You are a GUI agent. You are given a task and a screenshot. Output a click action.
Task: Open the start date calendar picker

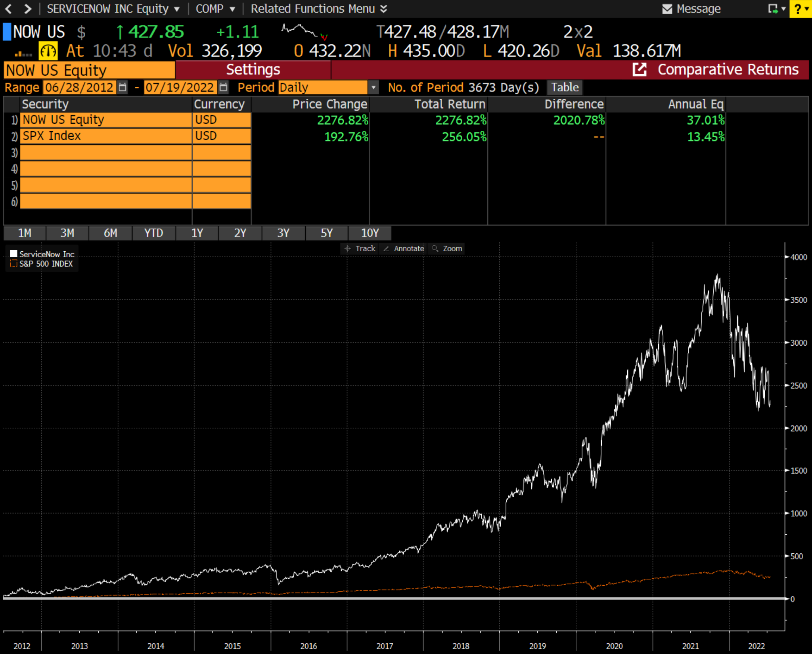tap(123, 87)
